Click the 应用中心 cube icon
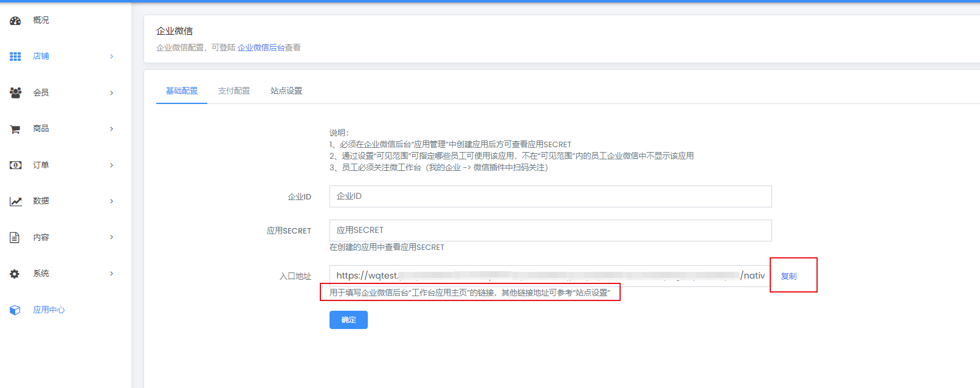The image size is (980, 388). pyautogui.click(x=15, y=310)
